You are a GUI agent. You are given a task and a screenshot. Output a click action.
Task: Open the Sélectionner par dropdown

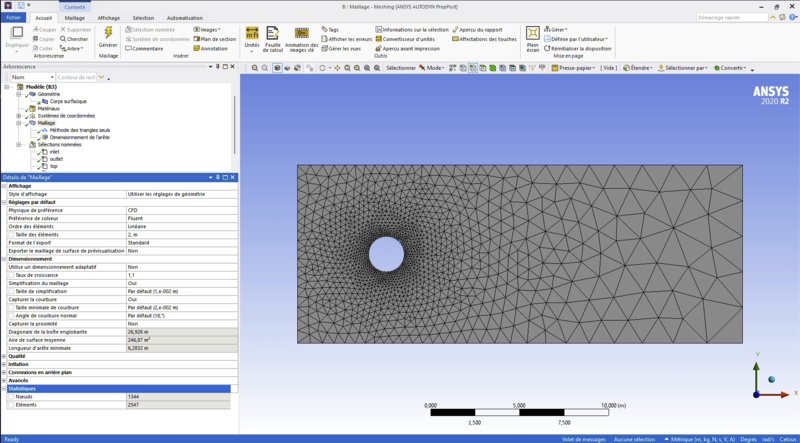(x=683, y=68)
